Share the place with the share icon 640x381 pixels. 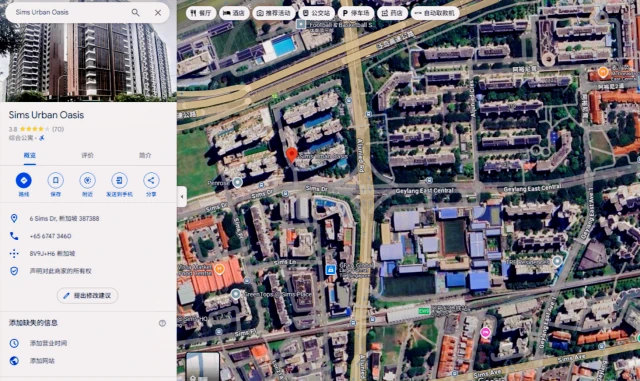pyautogui.click(x=151, y=180)
